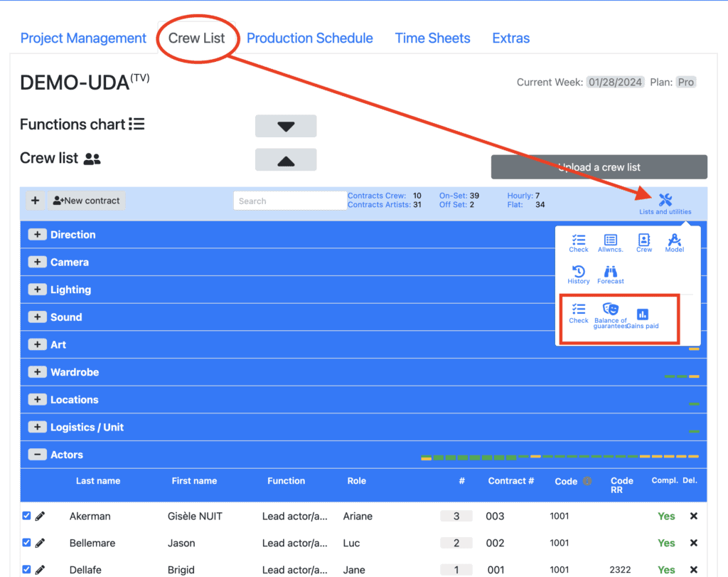Click the New contract button
Image resolution: width=728 pixels, height=577 pixels.
coord(86,201)
